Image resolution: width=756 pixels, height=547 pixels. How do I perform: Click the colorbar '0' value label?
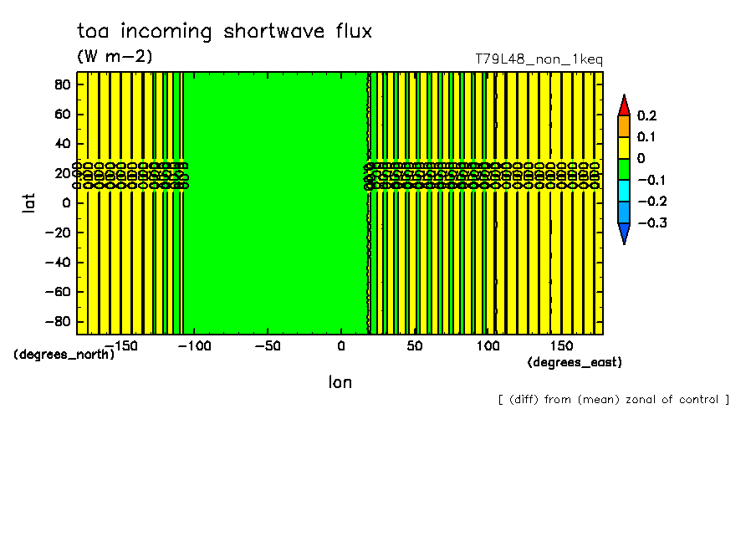[x=641, y=158]
